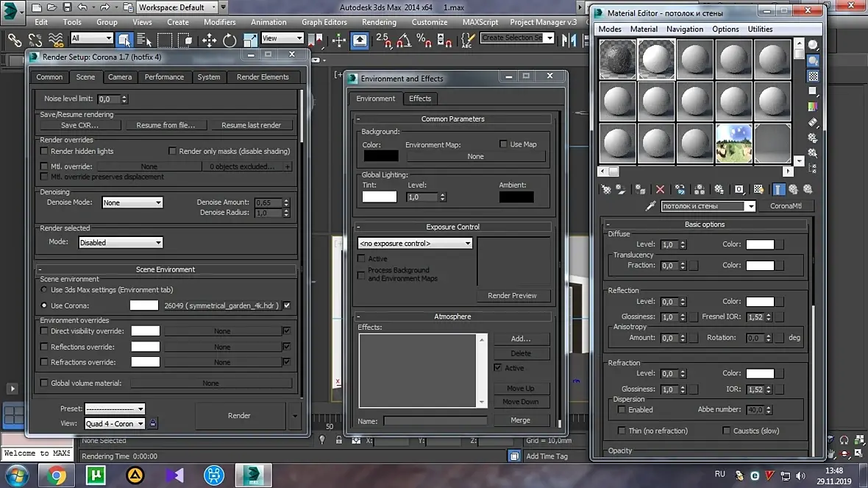Viewport: 868px width, 488px height.
Task: Select Use 3ds Max settings radio button
Action: tap(44, 290)
